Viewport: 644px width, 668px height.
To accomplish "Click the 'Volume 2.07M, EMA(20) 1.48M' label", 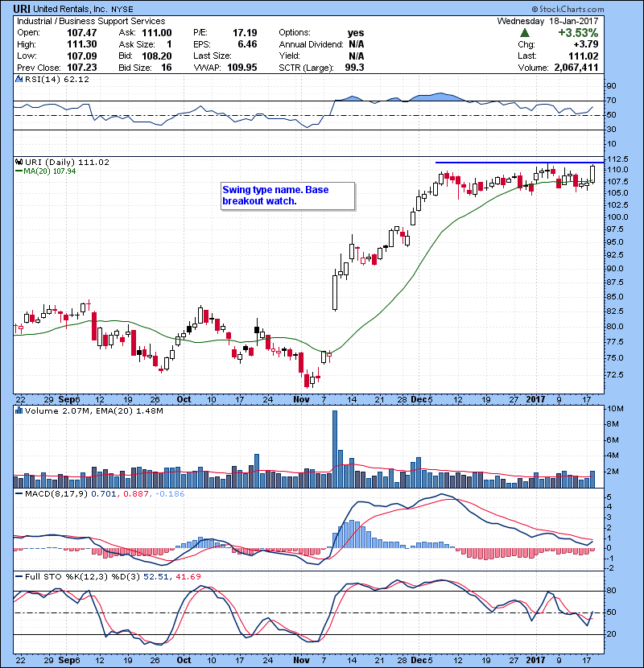I will 93,410.
